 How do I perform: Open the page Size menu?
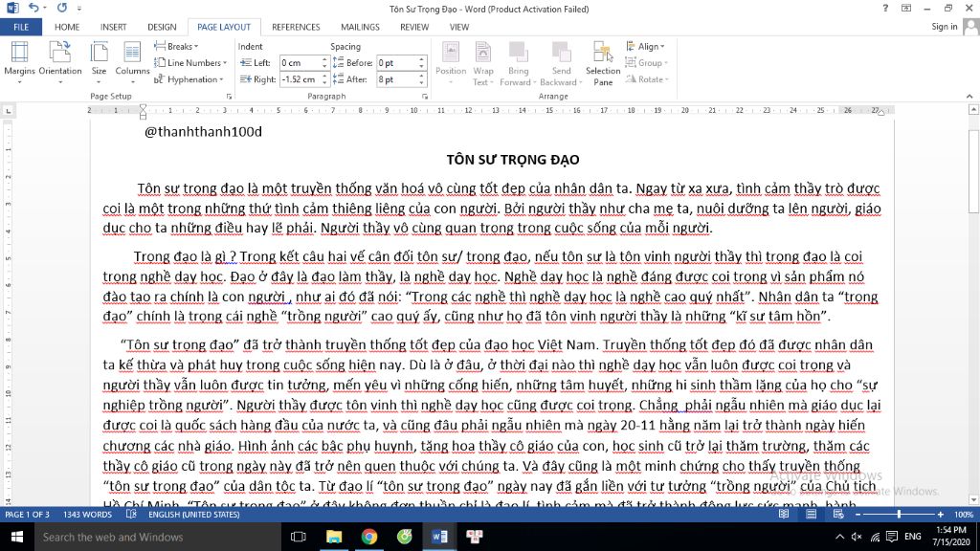(99, 62)
